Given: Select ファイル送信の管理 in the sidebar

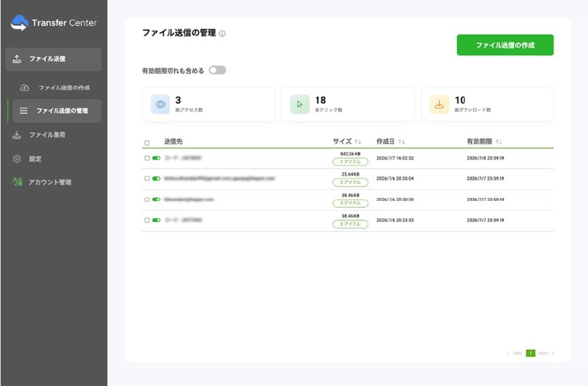Looking at the screenshot, I should click(x=57, y=111).
